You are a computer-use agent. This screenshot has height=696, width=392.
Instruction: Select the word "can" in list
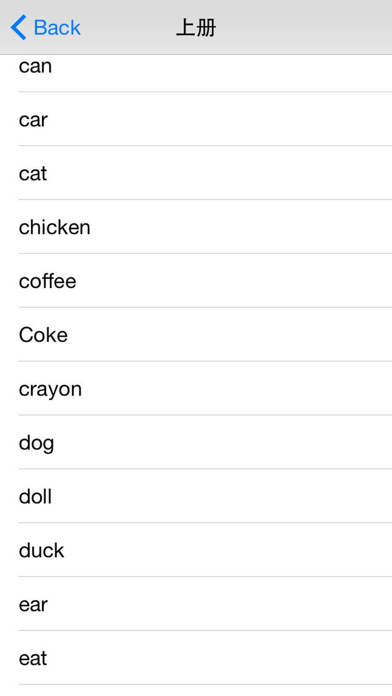coord(196,73)
